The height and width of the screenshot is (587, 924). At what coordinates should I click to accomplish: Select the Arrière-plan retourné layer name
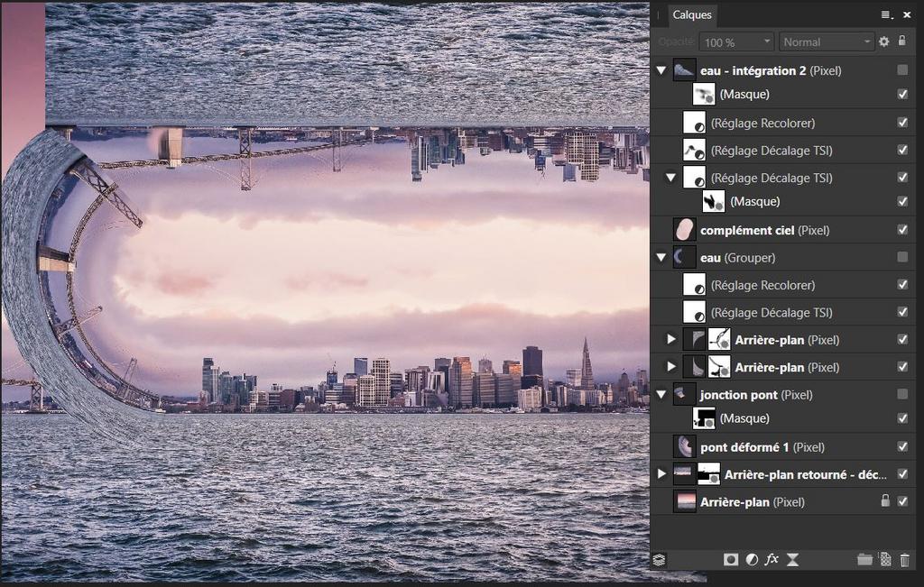click(805, 474)
